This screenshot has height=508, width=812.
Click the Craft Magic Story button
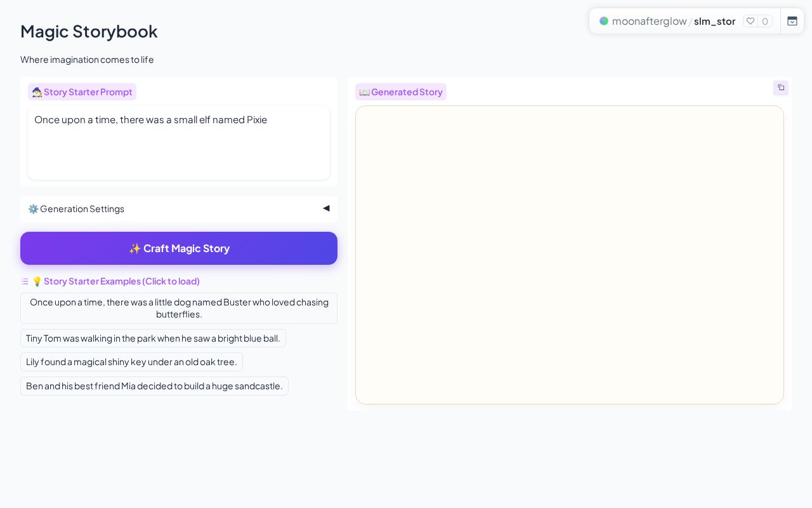(179, 248)
